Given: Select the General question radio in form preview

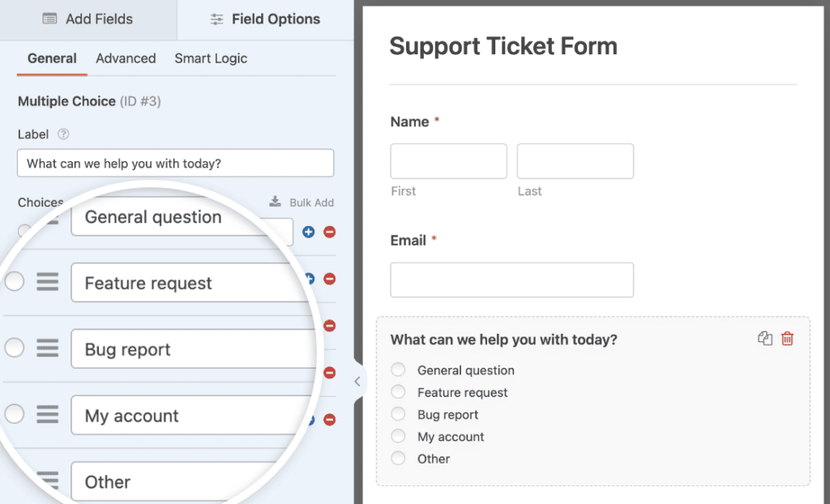Looking at the screenshot, I should (398, 370).
